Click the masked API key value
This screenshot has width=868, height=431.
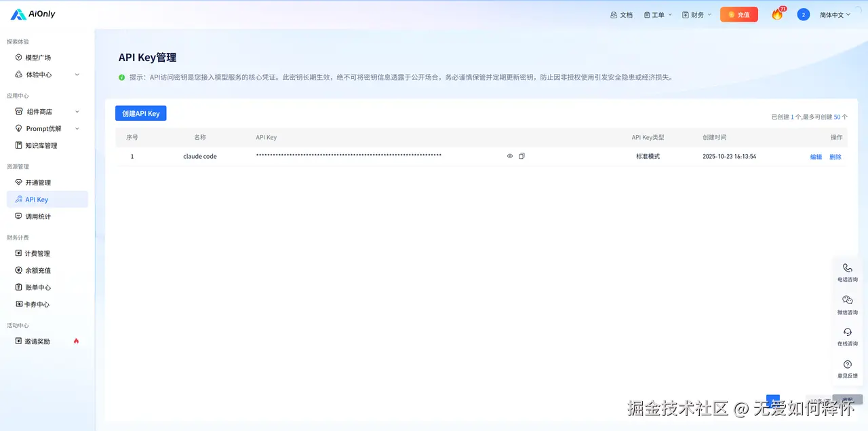tap(349, 155)
